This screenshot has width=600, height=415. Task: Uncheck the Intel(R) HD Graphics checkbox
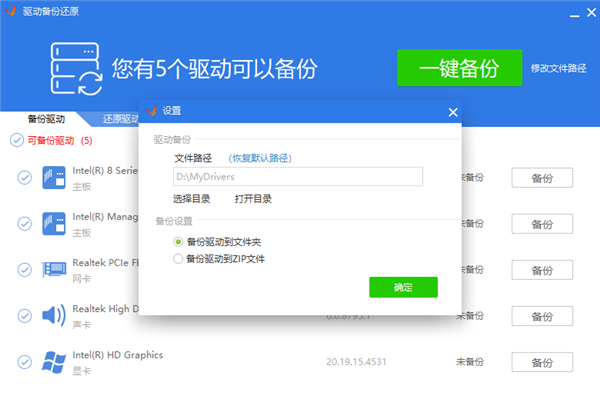coord(25,362)
